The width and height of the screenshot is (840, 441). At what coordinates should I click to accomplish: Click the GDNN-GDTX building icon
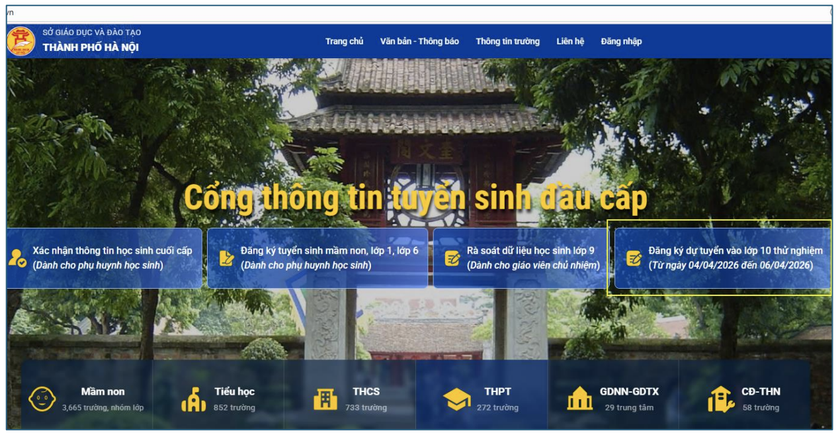pyautogui.click(x=580, y=399)
